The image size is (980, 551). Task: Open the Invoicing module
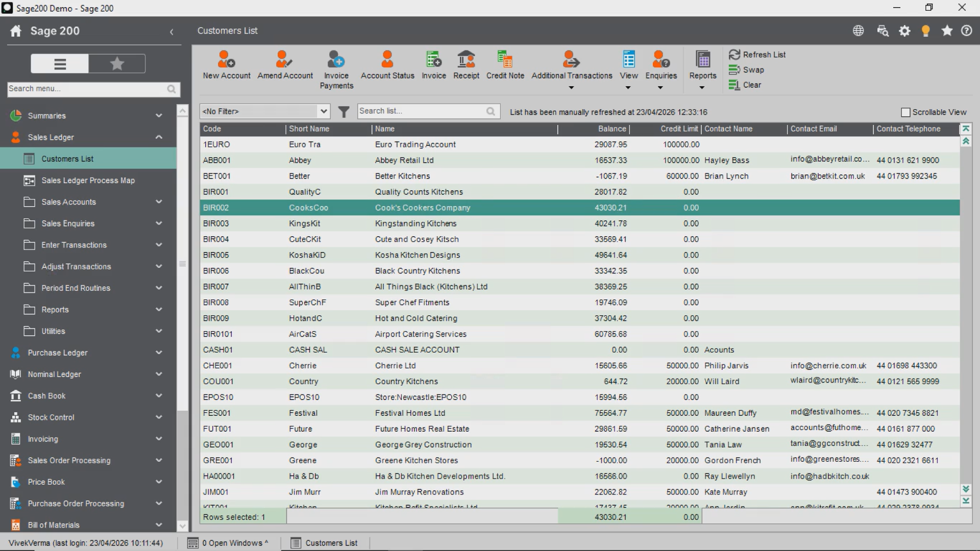click(88, 439)
